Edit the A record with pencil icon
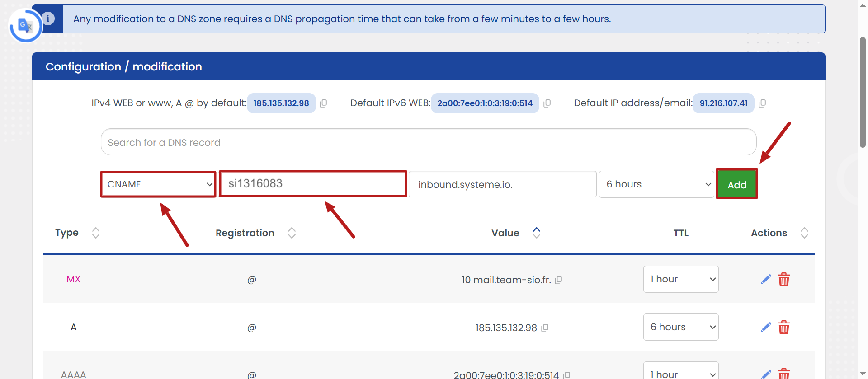Viewport: 868px width, 379px height. pyautogui.click(x=766, y=327)
